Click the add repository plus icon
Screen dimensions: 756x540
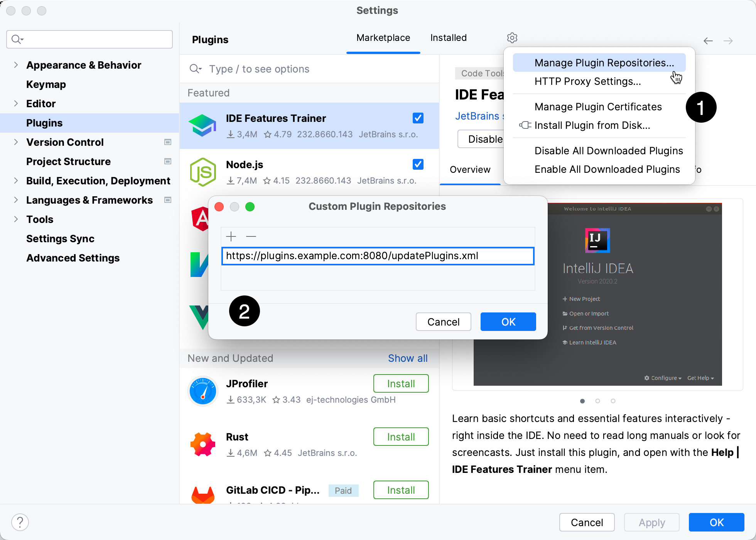pos(231,236)
